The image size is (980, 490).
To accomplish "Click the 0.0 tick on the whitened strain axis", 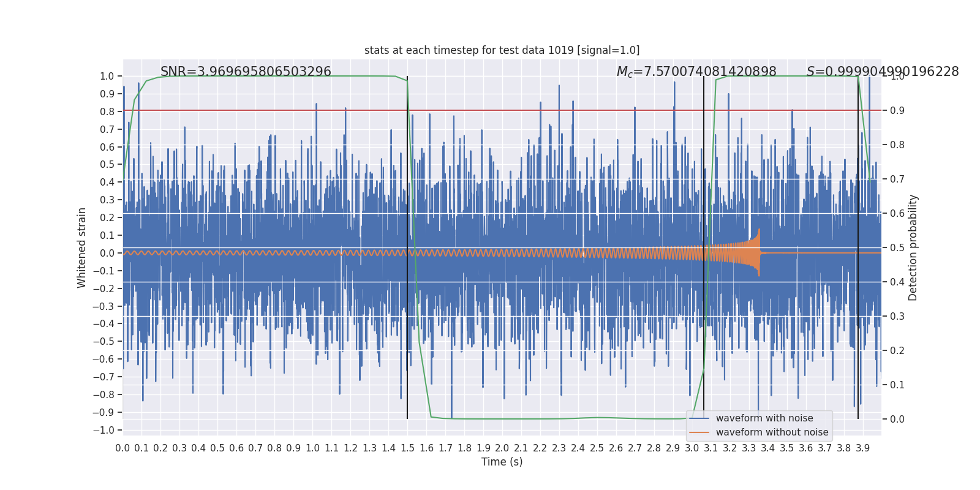I will (x=107, y=253).
